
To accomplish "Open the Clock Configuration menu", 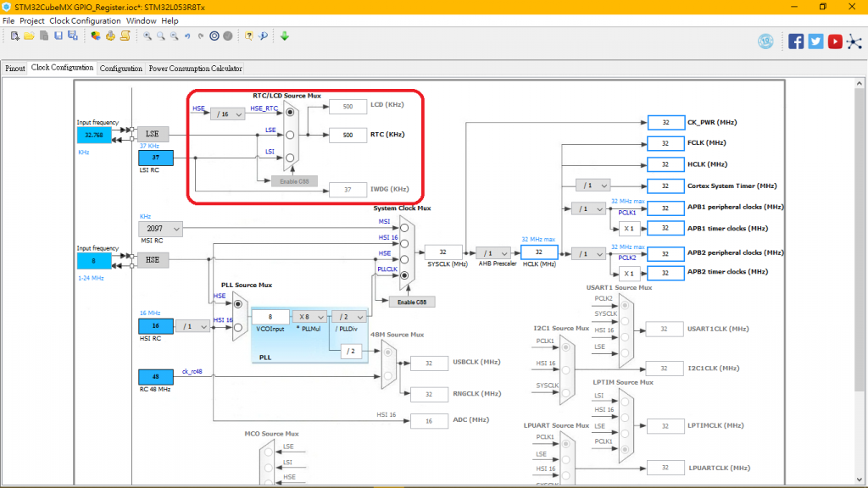I will pyautogui.click(x=85, y=20).
